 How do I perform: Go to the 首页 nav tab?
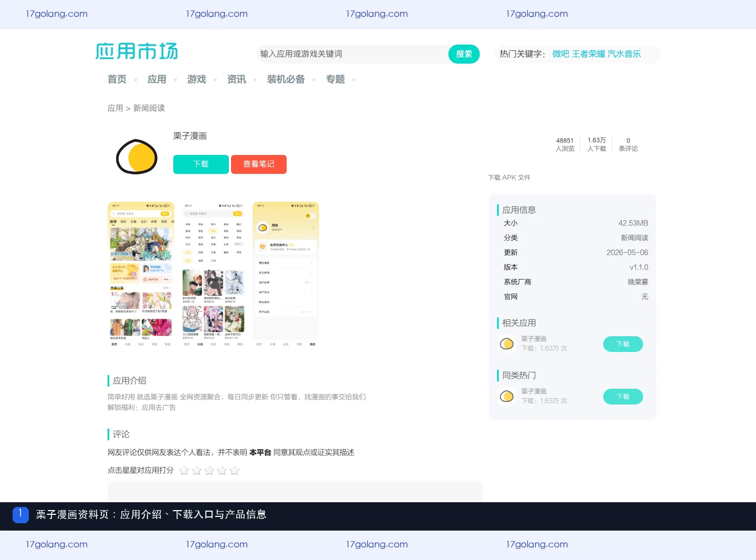(x=117, y=79)
